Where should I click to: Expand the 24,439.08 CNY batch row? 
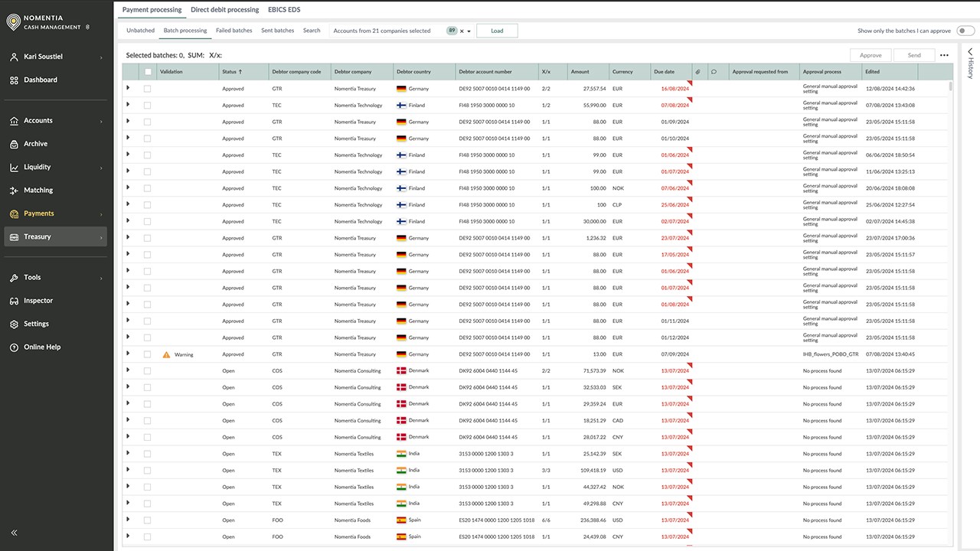coord(128,536)
